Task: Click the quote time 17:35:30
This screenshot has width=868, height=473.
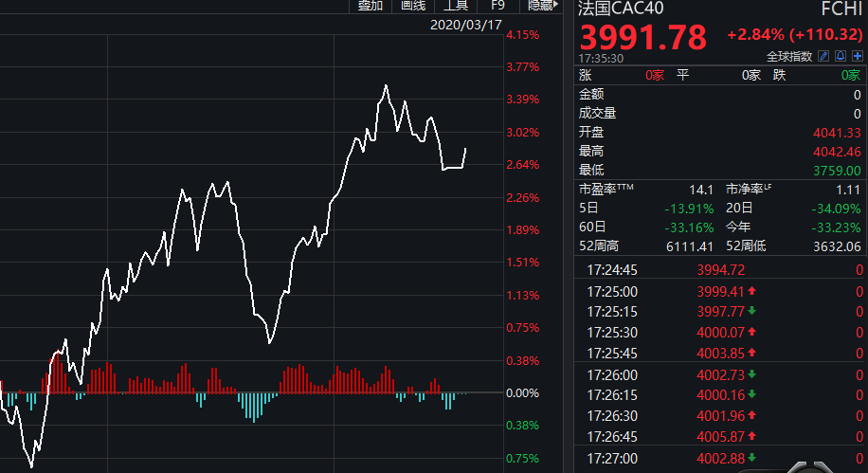Action: [x=601, y=58]
